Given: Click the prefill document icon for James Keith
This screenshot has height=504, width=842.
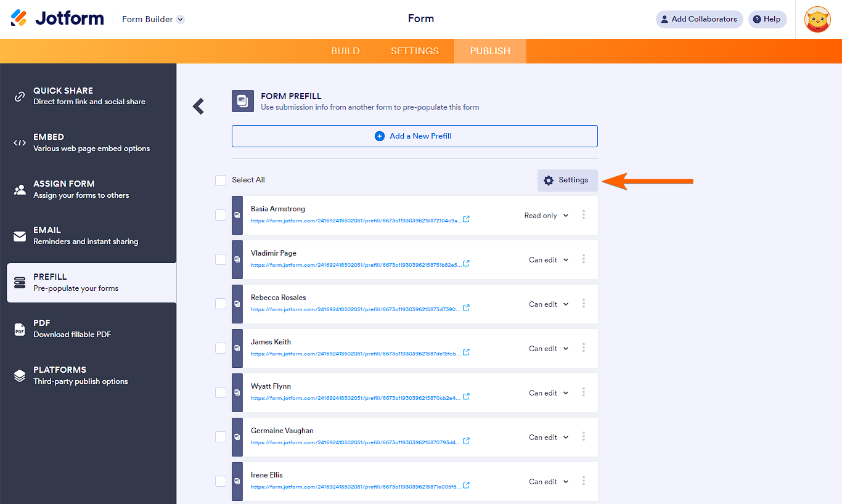Looking at the screenshot, I should [x=237, y=348].
